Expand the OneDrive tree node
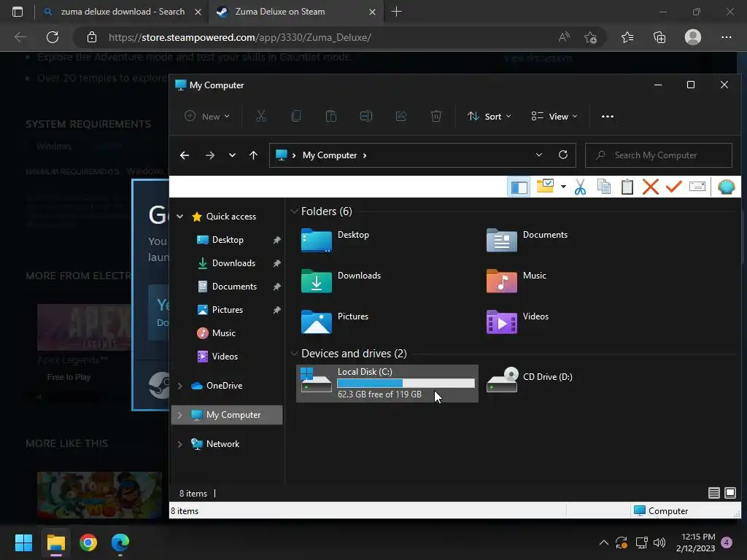This screenshot has height=560, width=747. click(x=180, y=386)
